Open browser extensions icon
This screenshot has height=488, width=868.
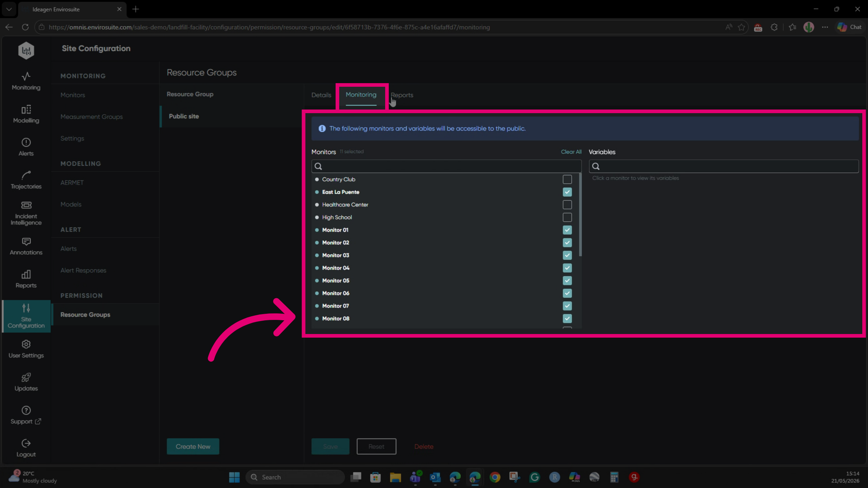(774, 27)
